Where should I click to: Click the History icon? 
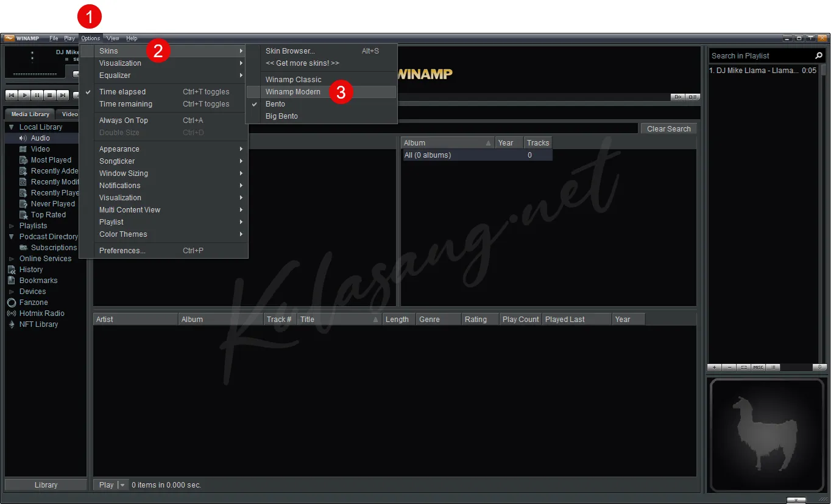pyautogui.click(x=12, y=270)
